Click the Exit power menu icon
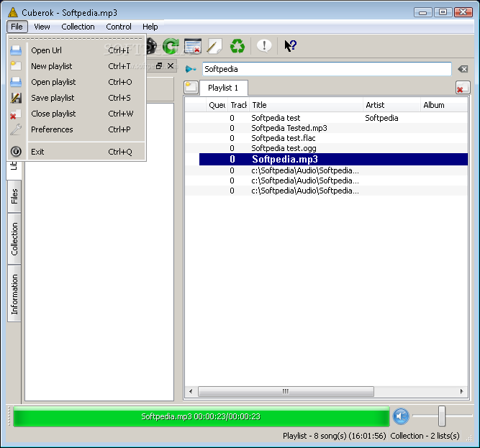This screenshot has height=448, width=480. 16,152
